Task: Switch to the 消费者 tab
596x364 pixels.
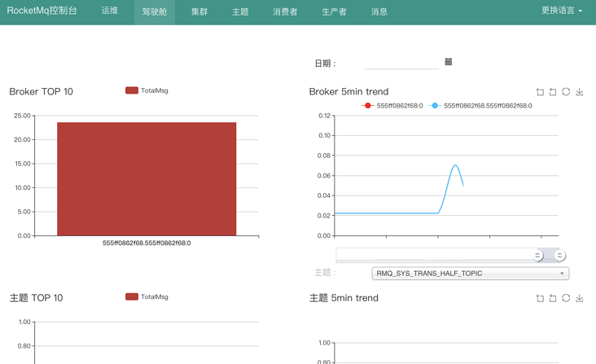Action: [x=285, y=11]
